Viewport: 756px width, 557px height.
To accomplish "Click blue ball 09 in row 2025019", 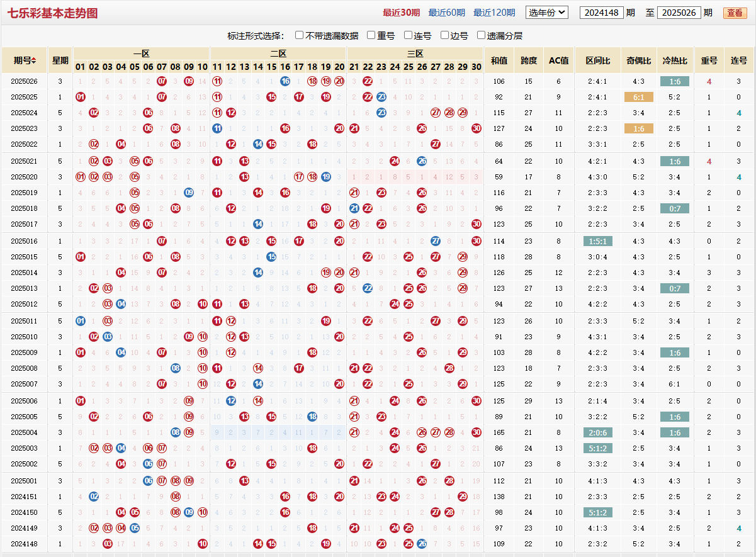I will click(x=189, y=193).
